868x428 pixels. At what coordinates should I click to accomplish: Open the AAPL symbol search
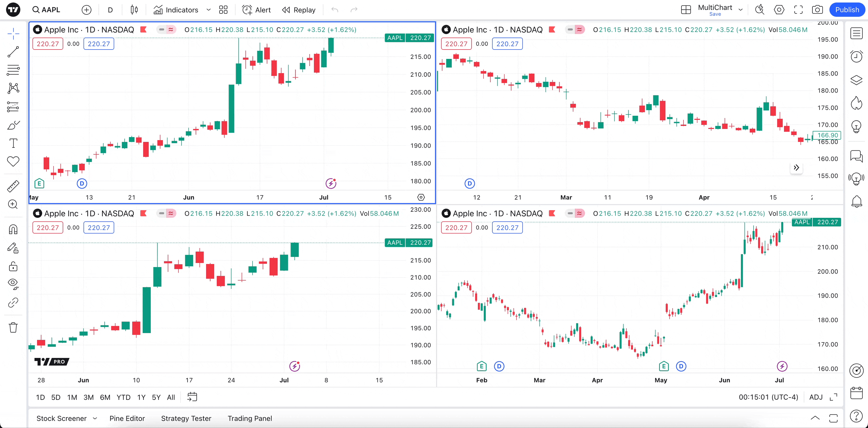[x=46, y=10]
